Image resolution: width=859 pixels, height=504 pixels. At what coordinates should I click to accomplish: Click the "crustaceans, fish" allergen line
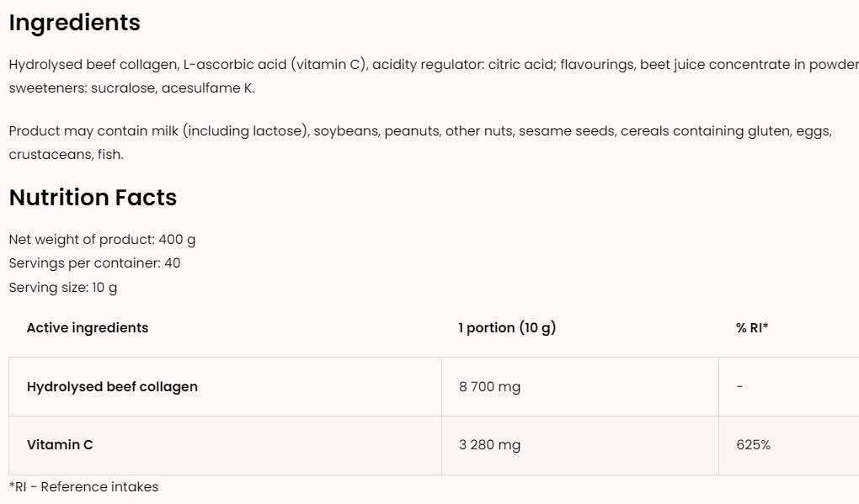coord(66,154)
